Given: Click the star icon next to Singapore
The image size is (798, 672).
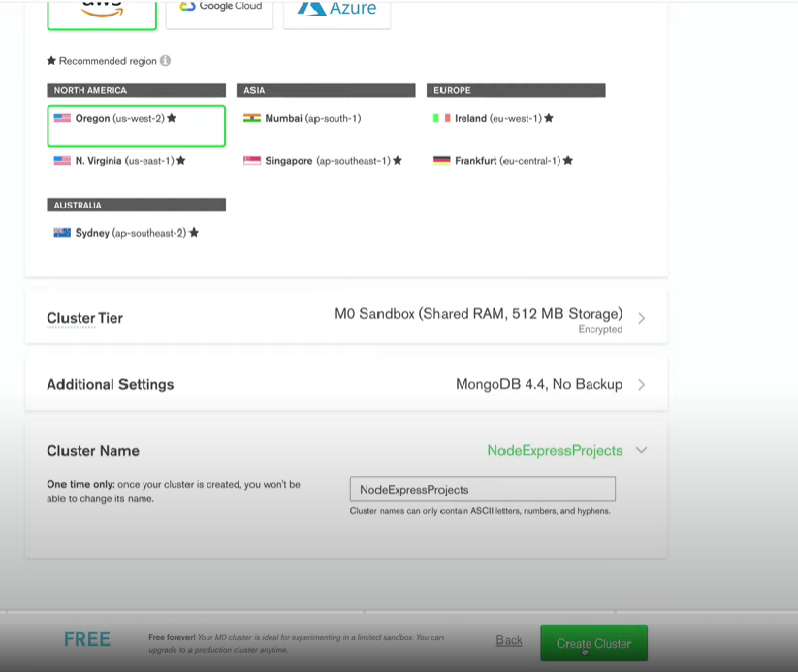Looking at the screenshot, I should pos(398,160).
